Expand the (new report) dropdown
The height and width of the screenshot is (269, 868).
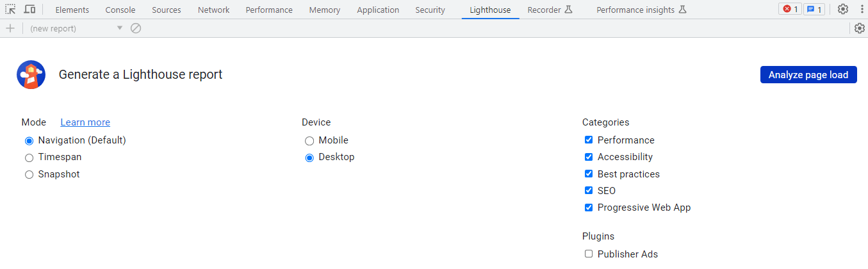[76, 28]
